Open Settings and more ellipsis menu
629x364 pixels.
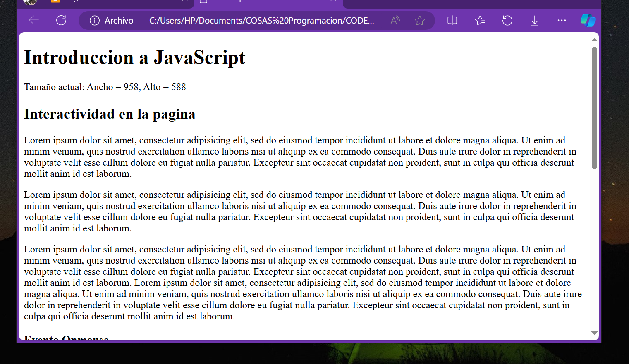[562, 20]
